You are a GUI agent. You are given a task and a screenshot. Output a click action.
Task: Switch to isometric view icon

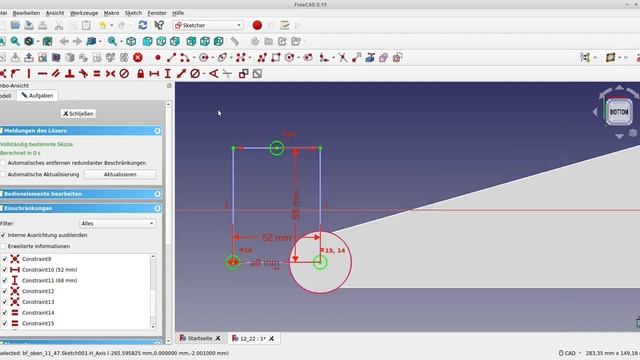click(131, 41)
